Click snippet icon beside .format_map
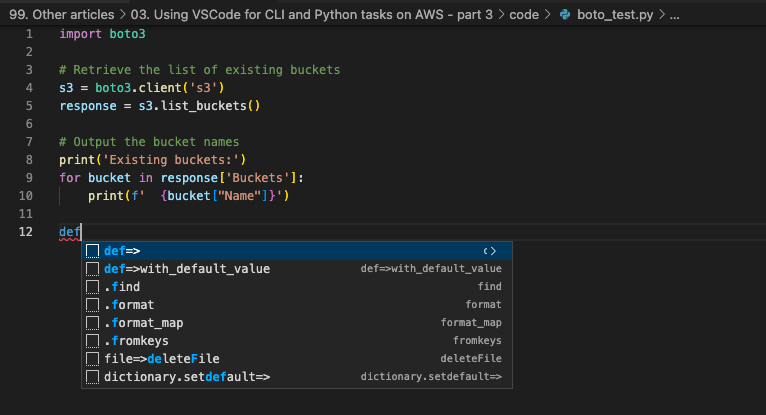This screenshot has height=415, width=766. coord(92,323)
